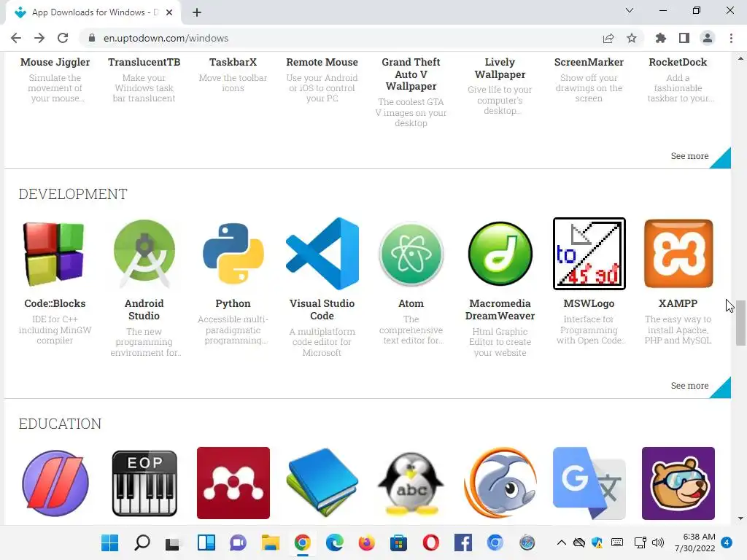The width and height of the screenshot is (747, 560).
Task: Launch Opera from the taskbar
Action: pyautogui.click(x=430, y=542)
